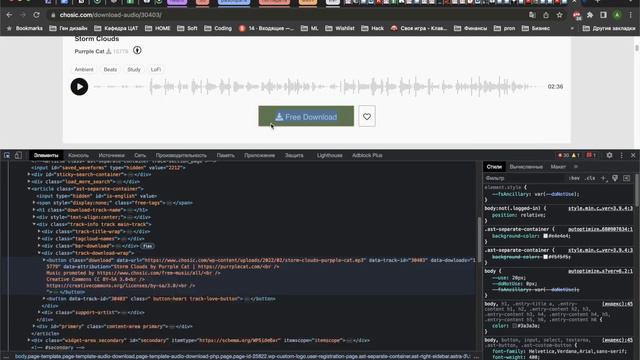The image size is (640, 360).
Task: Go back in browser history
Action: (x=9, y=15)
